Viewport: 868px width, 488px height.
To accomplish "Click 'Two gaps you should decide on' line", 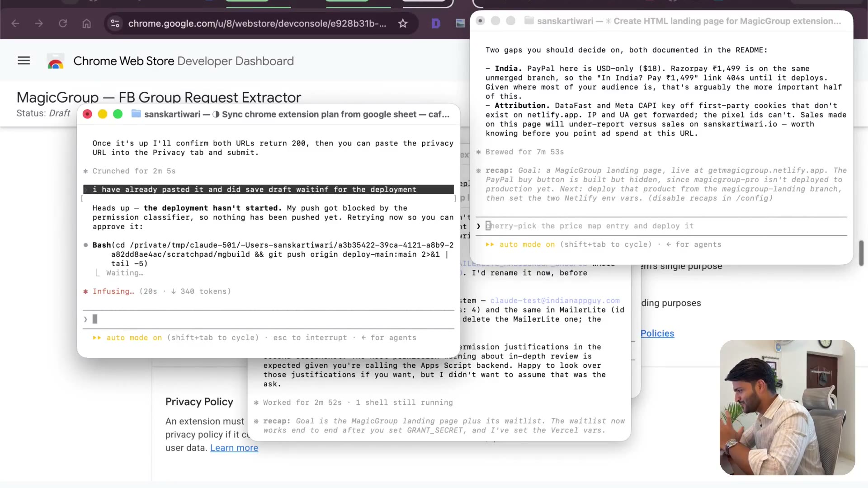I will click(626, 50).
